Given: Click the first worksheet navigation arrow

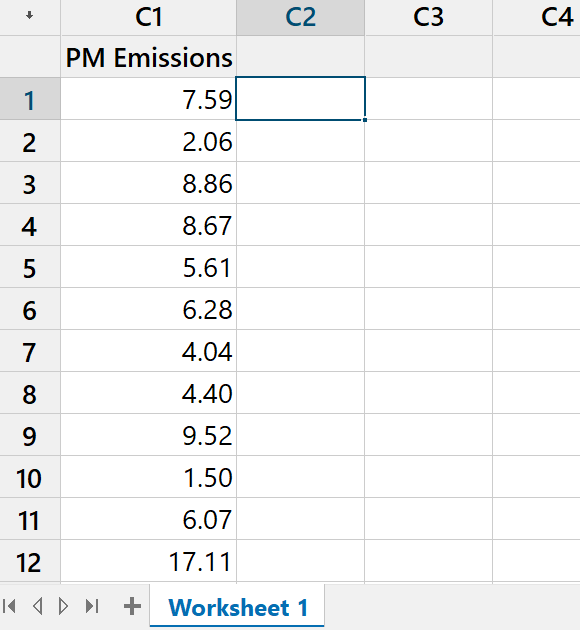Looking at the screenshot, I should (9, 606).
